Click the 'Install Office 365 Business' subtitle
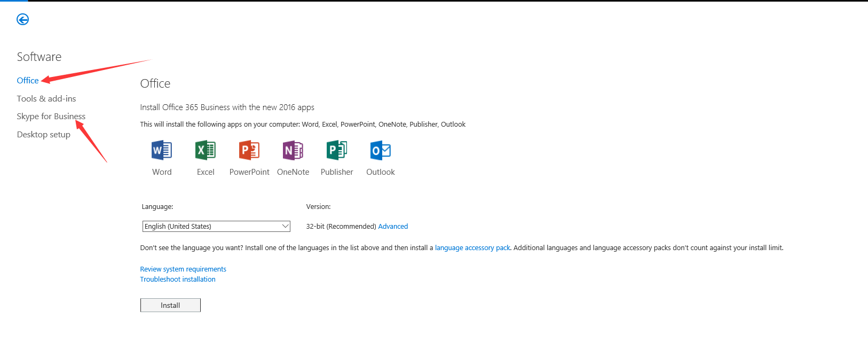 227,107
